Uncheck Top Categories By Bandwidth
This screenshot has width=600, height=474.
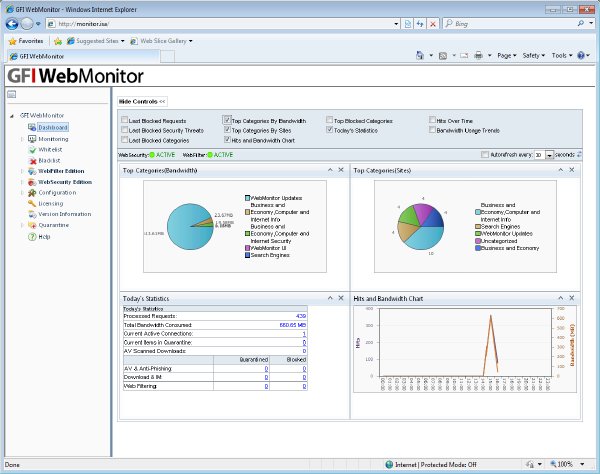[x=227, y=120]
